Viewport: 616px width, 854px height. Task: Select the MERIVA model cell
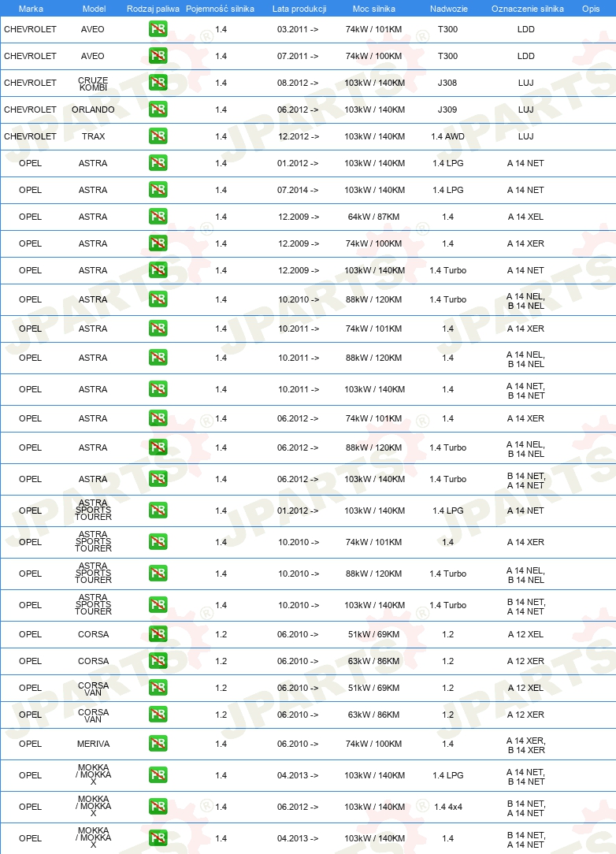[93, 744]
